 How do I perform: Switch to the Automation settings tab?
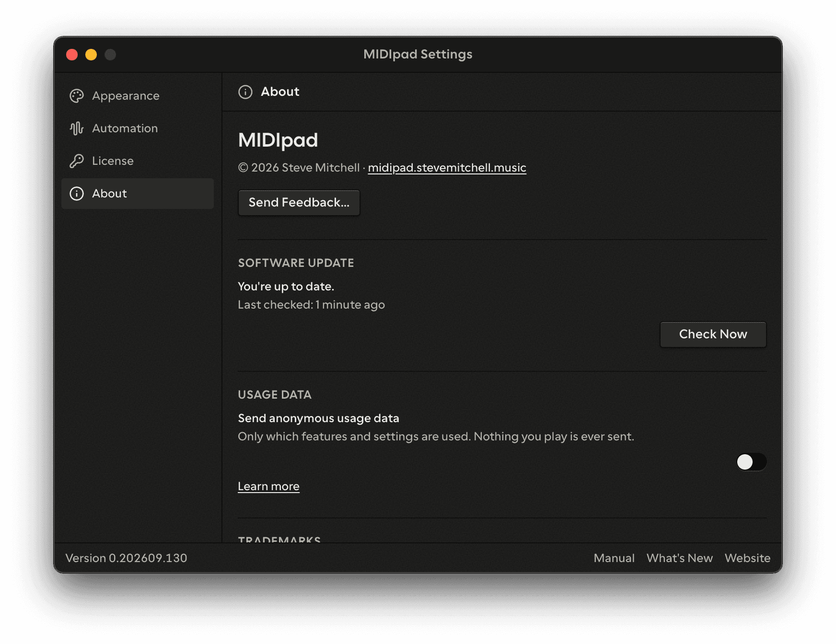138,128
